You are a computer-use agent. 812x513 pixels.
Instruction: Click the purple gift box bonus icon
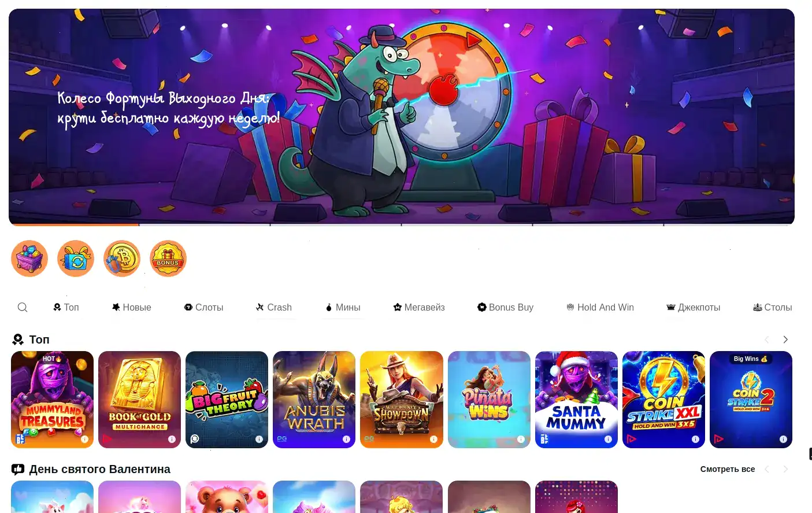pos(29,259)
